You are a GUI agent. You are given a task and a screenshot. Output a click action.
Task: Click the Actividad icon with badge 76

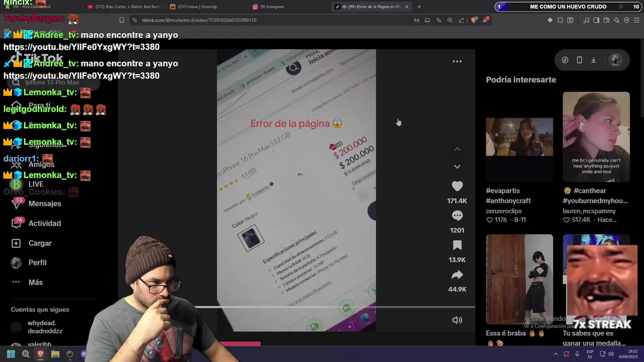(x=17, y=223)
